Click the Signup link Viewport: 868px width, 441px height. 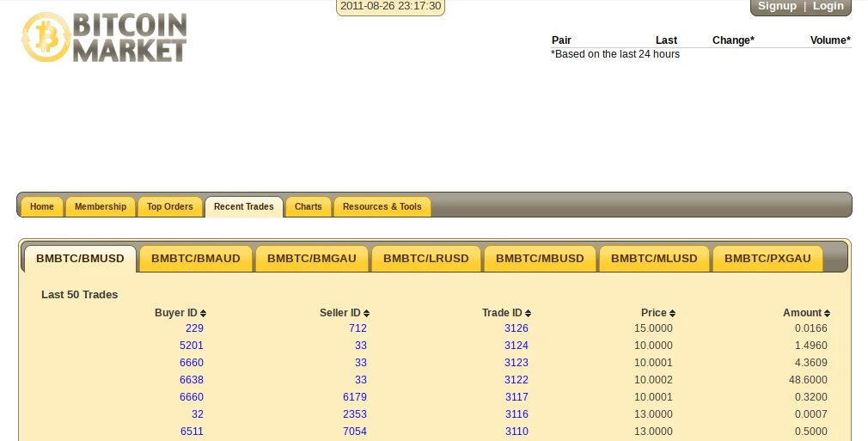(777, 6)
